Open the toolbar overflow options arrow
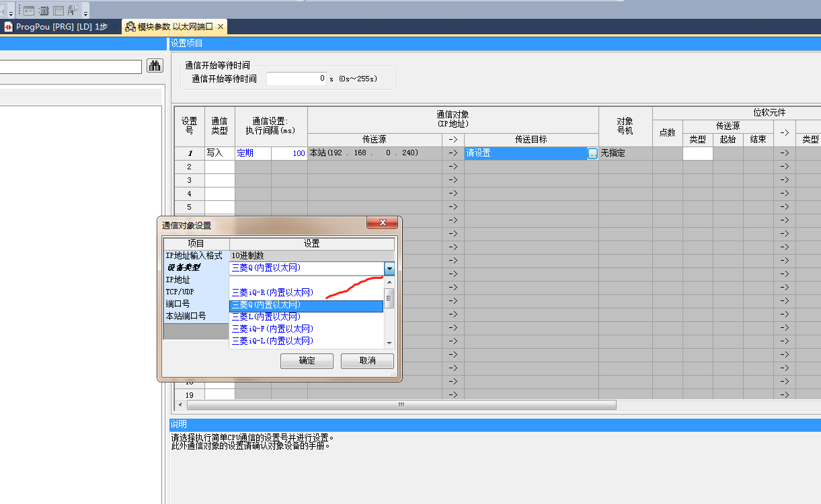The image size is (821, 504). [x=85, y=12]
